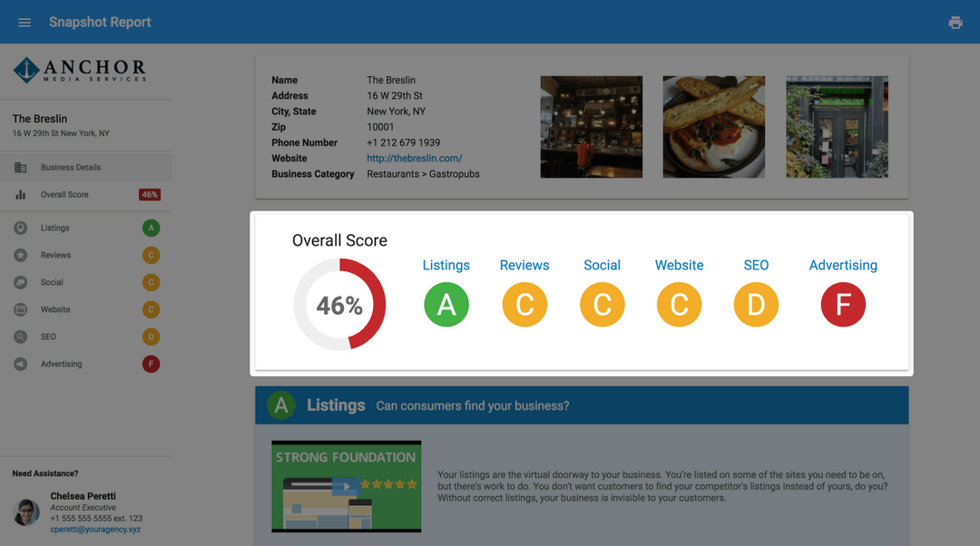Click the red F badge under Advertising
This screenshot has height=546, width=980.
coord(843,305)
